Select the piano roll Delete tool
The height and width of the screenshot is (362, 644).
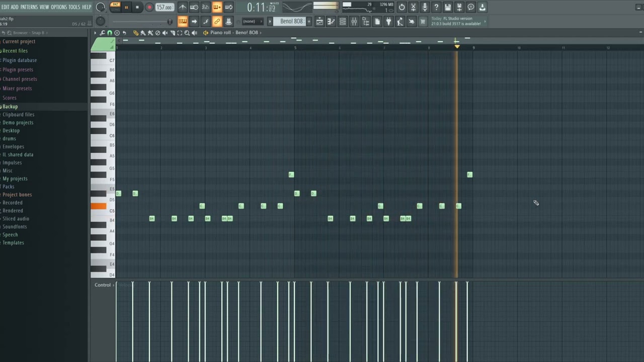[x=157, y=33]
